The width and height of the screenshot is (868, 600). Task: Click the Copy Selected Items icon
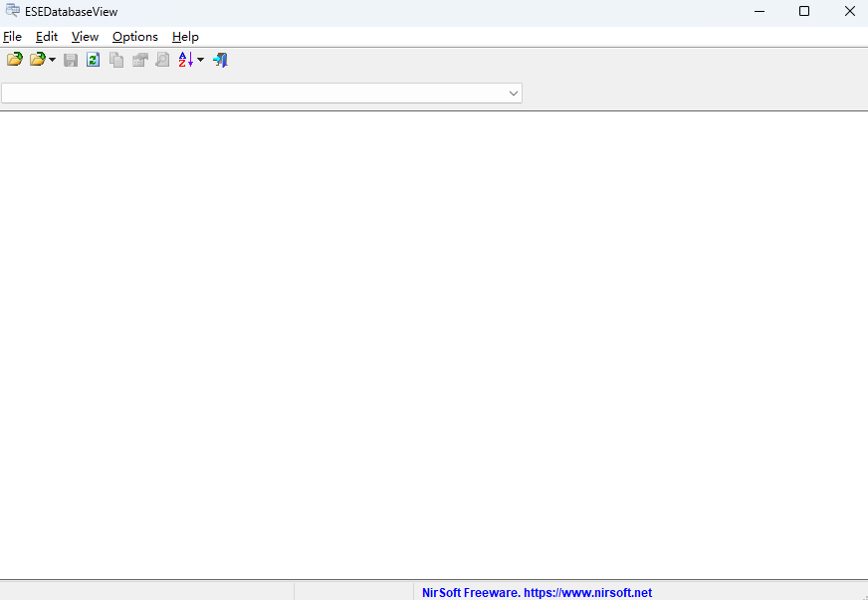pos(116,60)
